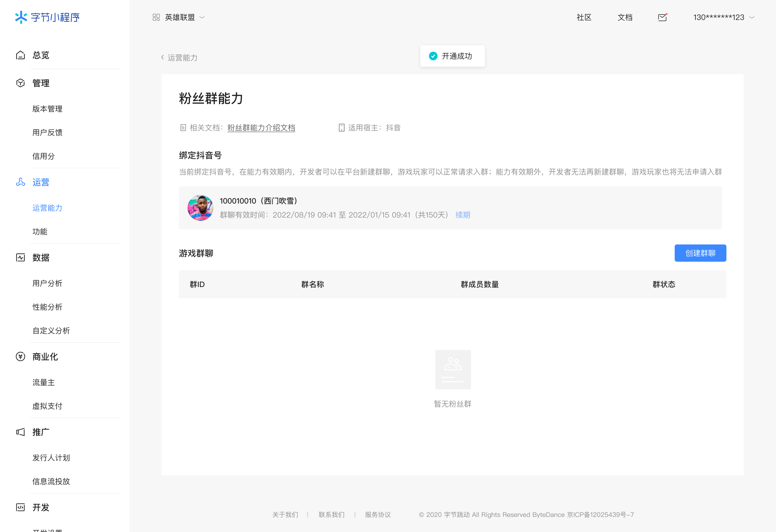776x532 pixels.
Task: Open 功能 under the 运营 section
Action: pyautogui.click(x=40, y=232)
